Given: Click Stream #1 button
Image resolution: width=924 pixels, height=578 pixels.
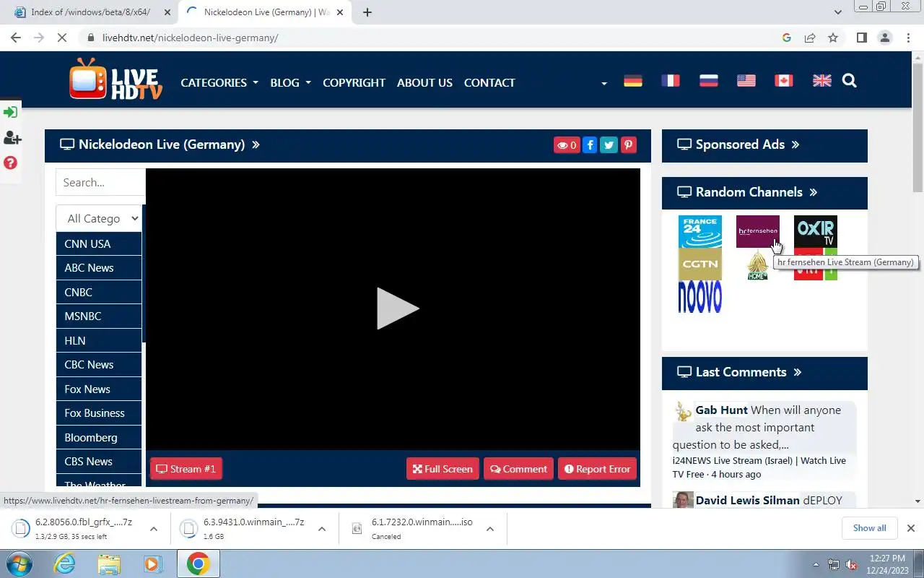Looking at the screenshot, I should click(186, 469).
